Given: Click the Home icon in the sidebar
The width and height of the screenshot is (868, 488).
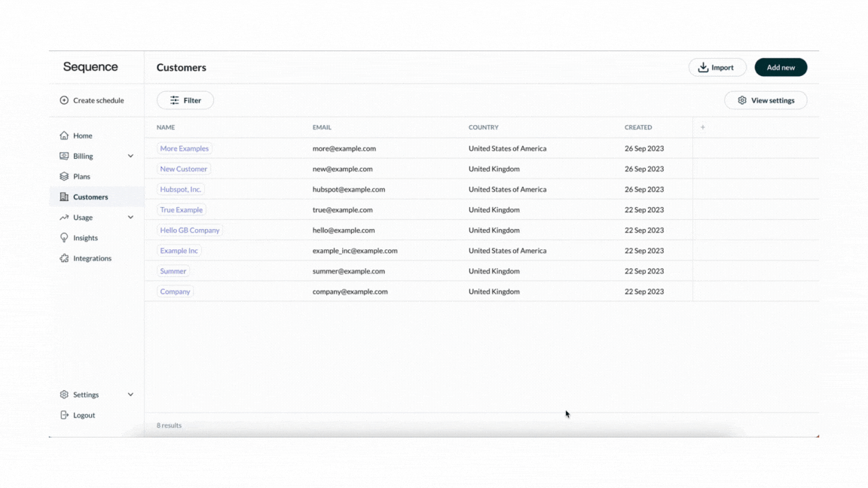Looking at the screenshot, I should coord(63,135).
